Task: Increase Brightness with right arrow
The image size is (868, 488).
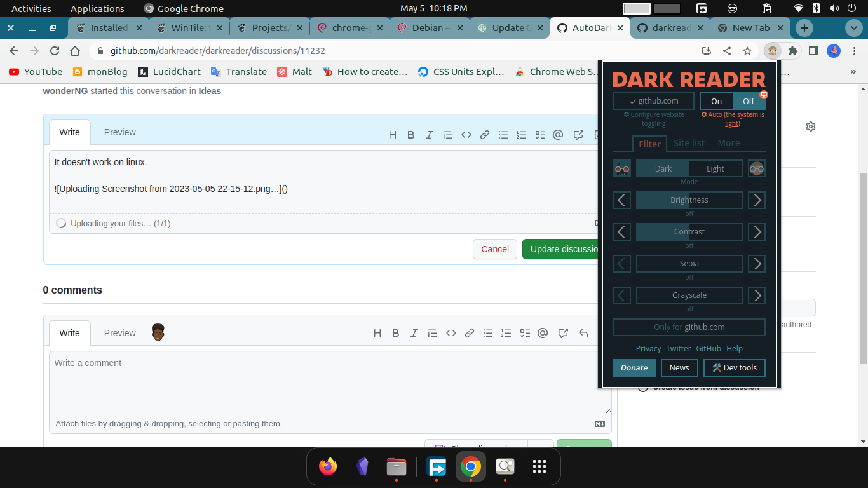Action: pyautogui.click(x=757, y=200)
